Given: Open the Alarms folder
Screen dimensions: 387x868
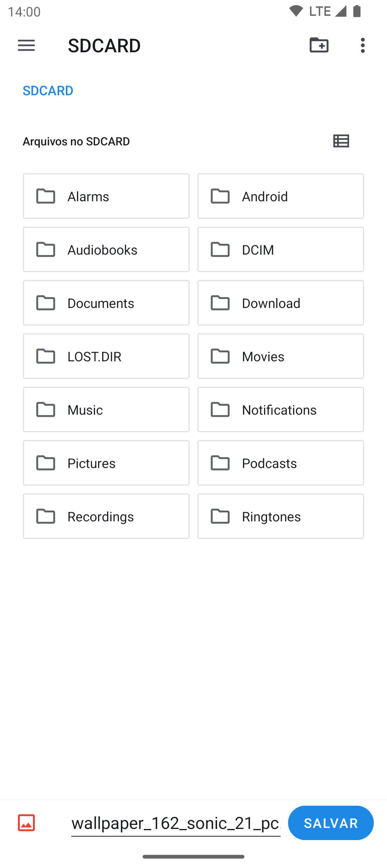Looking at the screenshot, I should [106, 196].
